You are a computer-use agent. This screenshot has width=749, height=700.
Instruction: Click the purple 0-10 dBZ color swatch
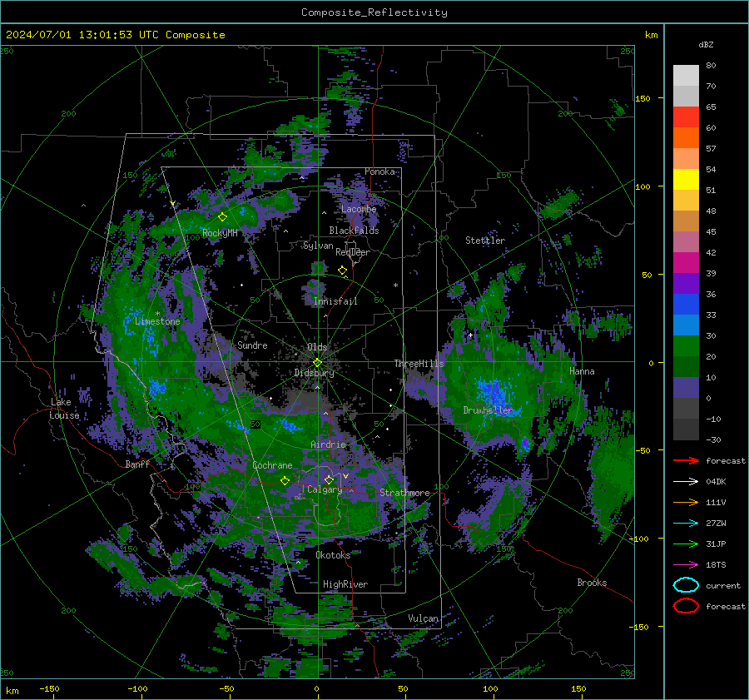[686, 388]
